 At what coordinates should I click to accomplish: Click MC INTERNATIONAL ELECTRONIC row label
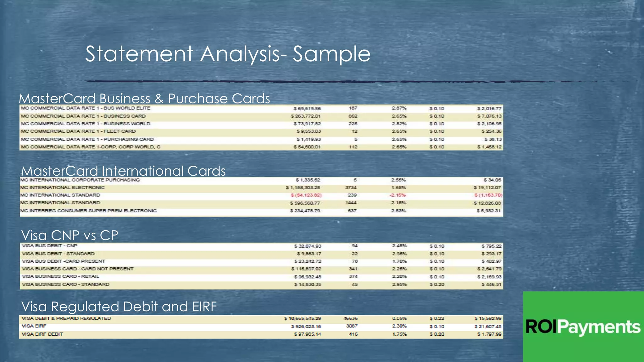(62, 188)
